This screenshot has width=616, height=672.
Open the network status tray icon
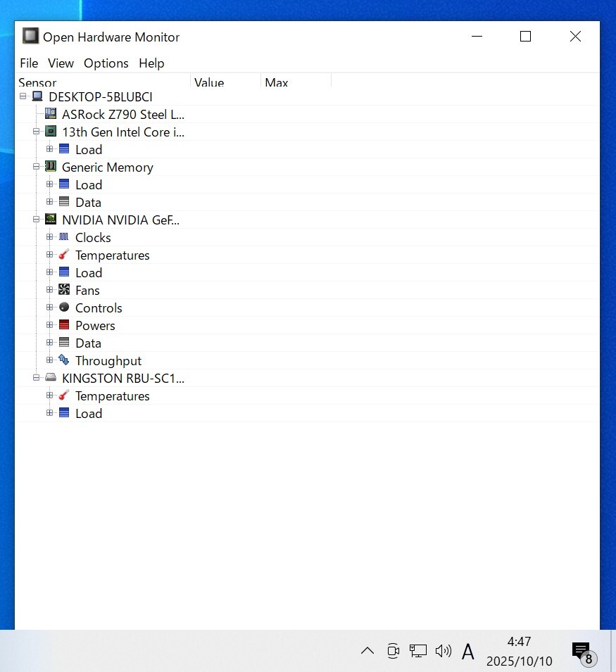pos(418,651)
